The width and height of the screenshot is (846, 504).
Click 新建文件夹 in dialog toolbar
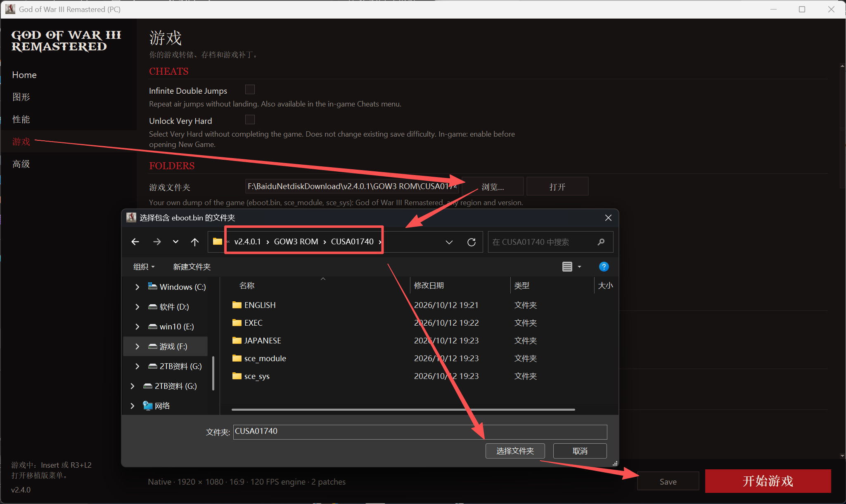[192, 267]
